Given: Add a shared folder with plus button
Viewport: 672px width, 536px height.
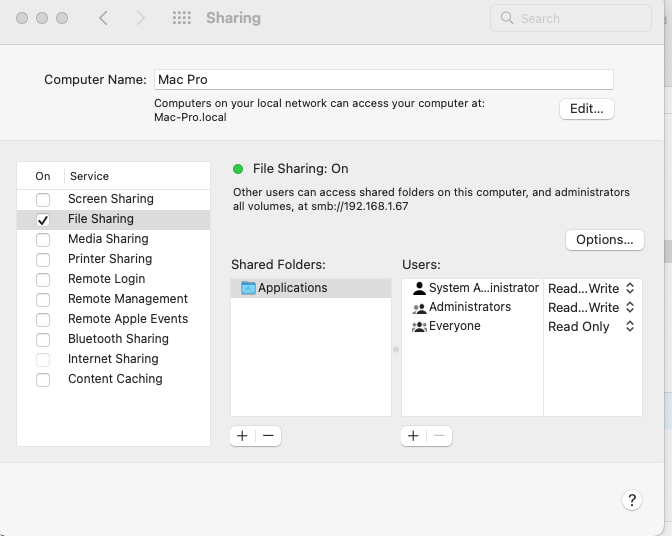Looking at the screenshot, I should 243,436.
